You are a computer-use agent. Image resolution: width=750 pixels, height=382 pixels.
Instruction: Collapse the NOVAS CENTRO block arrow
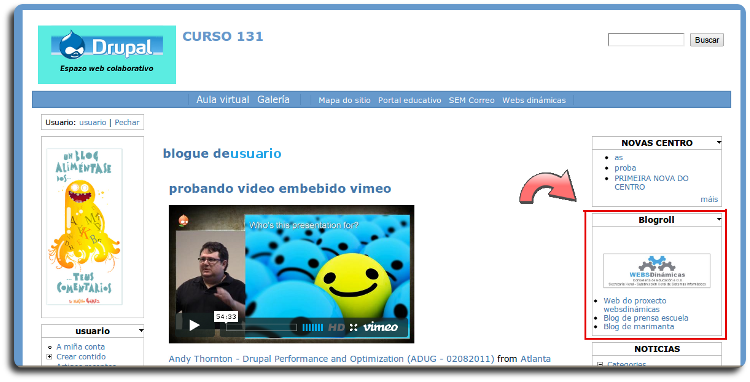point(719,142)
